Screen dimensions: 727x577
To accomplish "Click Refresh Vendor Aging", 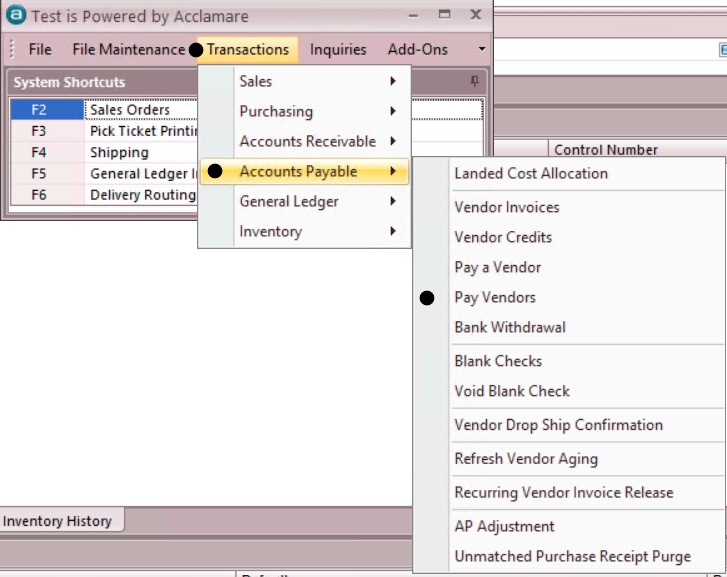I will coord(526,458).
